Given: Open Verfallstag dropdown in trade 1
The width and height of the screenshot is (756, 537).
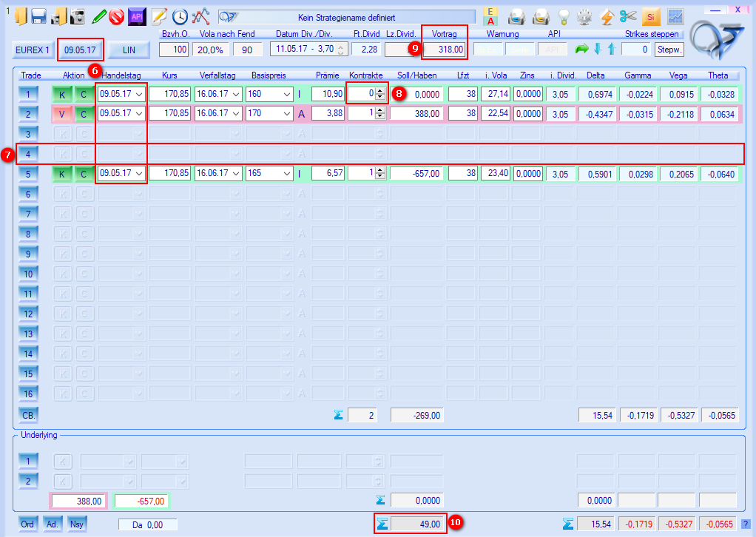Looking at the screenshot, I should point(235,94).
